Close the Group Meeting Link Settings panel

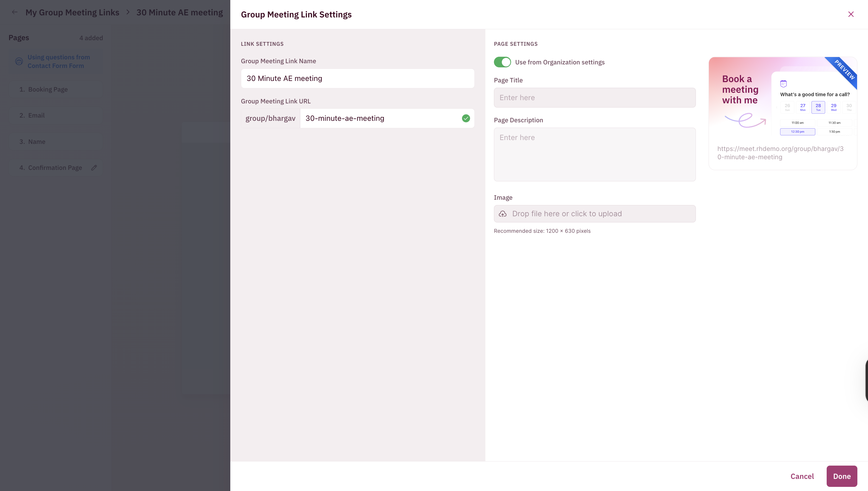(x=851, y=14)
